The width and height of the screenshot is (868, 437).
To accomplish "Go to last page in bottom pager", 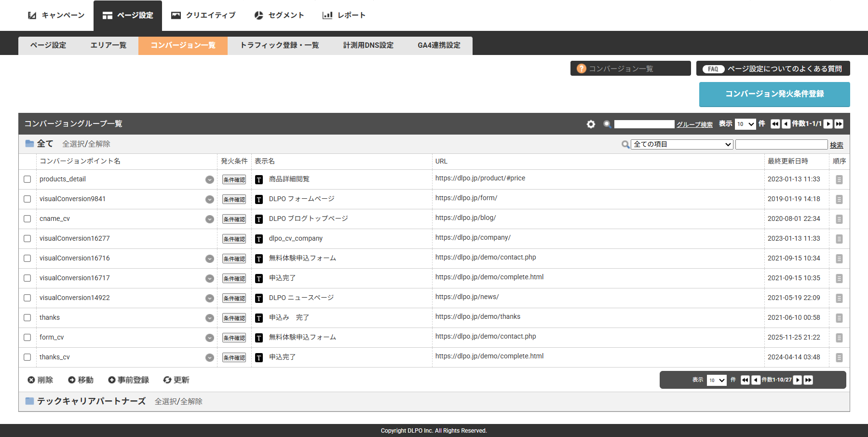I will coord(808,380).
